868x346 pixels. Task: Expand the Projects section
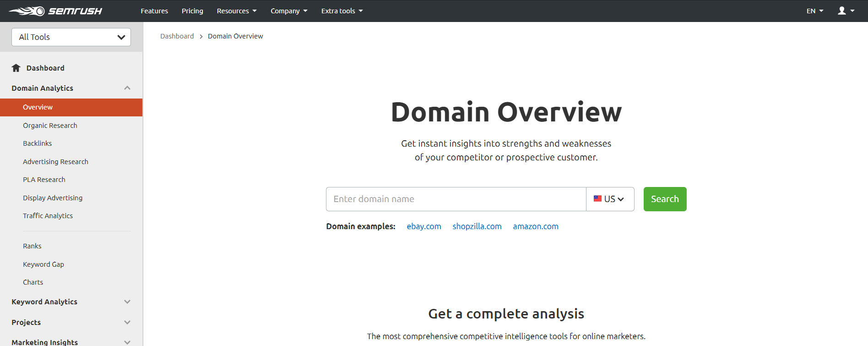tap(71, 322)
